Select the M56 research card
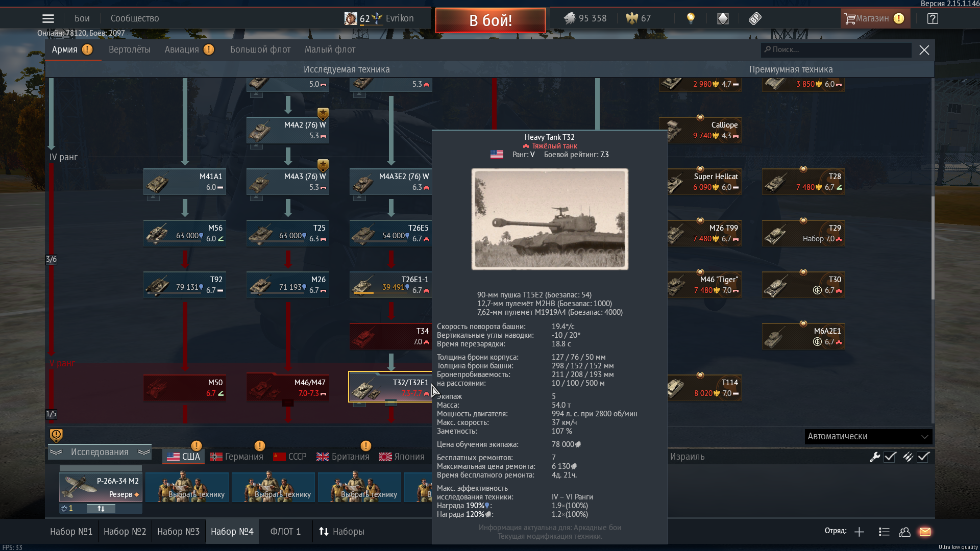Screen dimensions: 980x551 (x=185, y=233)
